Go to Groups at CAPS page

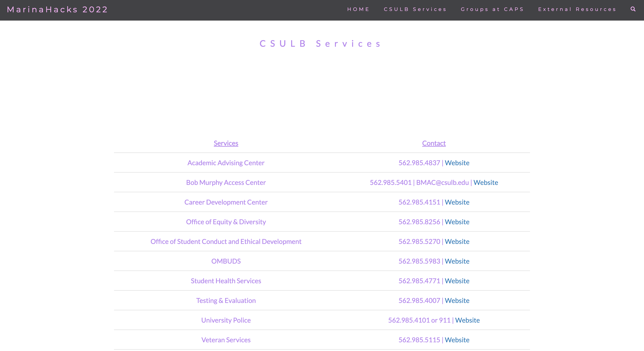(x=492, y=9)
